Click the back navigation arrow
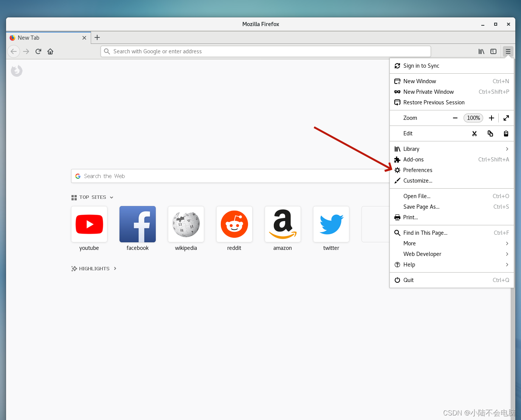The height and width of the screenshot is (420, 521). pyautogui.click(x=14, y=51)
